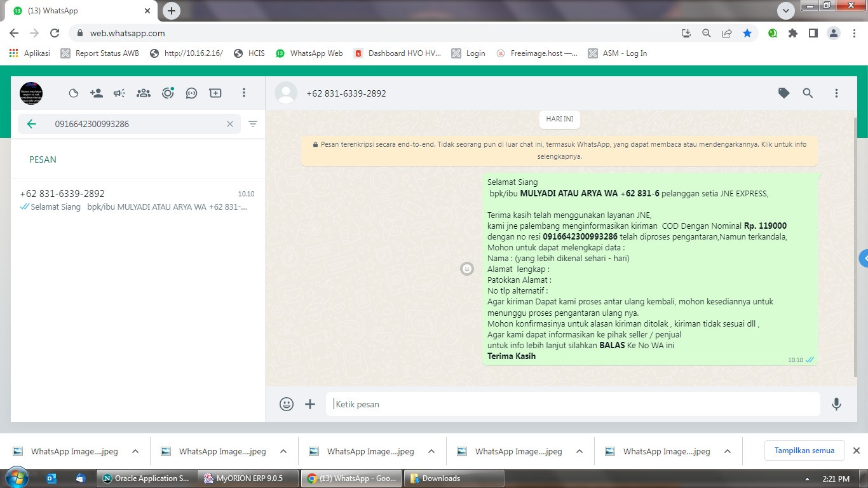
Task: Open the WhatsApp Web bookmark
Action: [x=309, y=53]
